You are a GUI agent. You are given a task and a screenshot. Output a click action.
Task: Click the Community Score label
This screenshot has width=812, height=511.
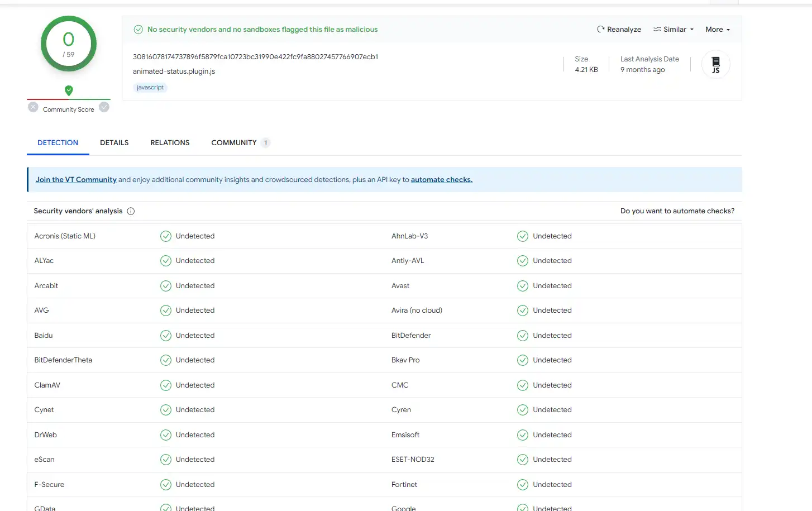click(x=69, y=109)
